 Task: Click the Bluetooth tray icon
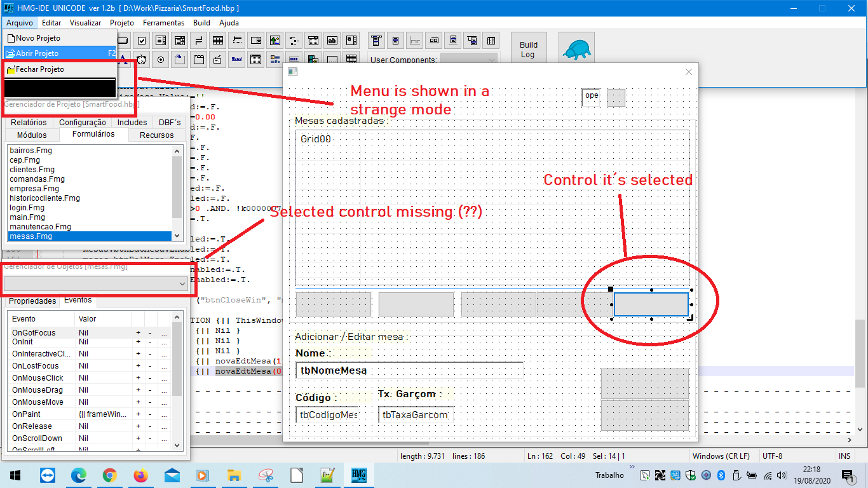coord(721,475)
